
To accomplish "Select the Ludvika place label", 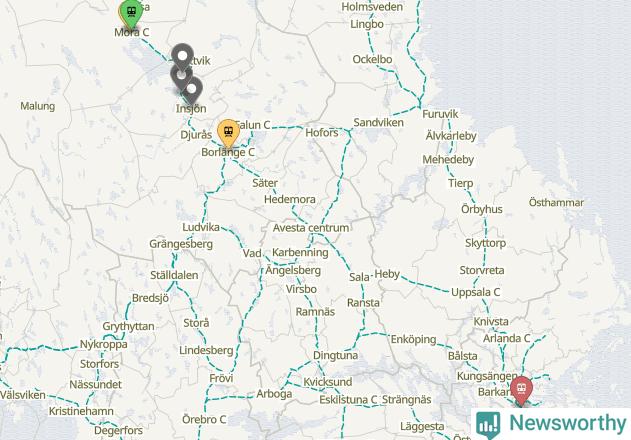I will 201,227.
